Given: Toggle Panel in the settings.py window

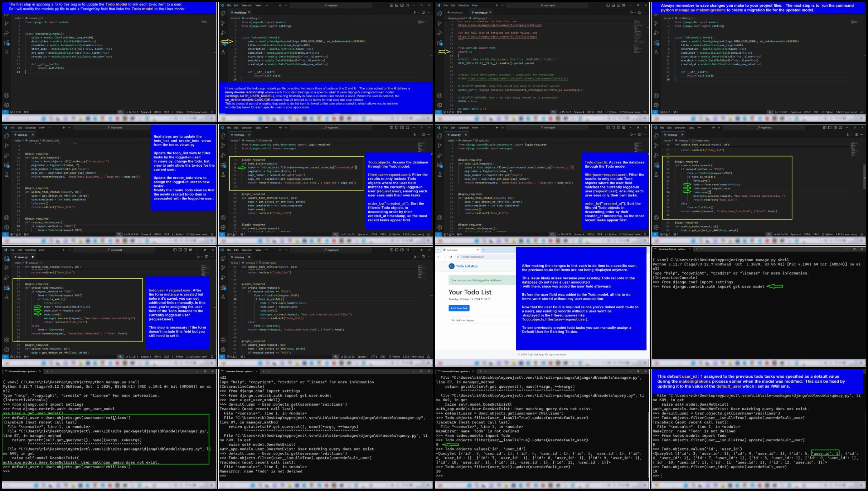Looking at the screenshot, I should tap(613, 5).
